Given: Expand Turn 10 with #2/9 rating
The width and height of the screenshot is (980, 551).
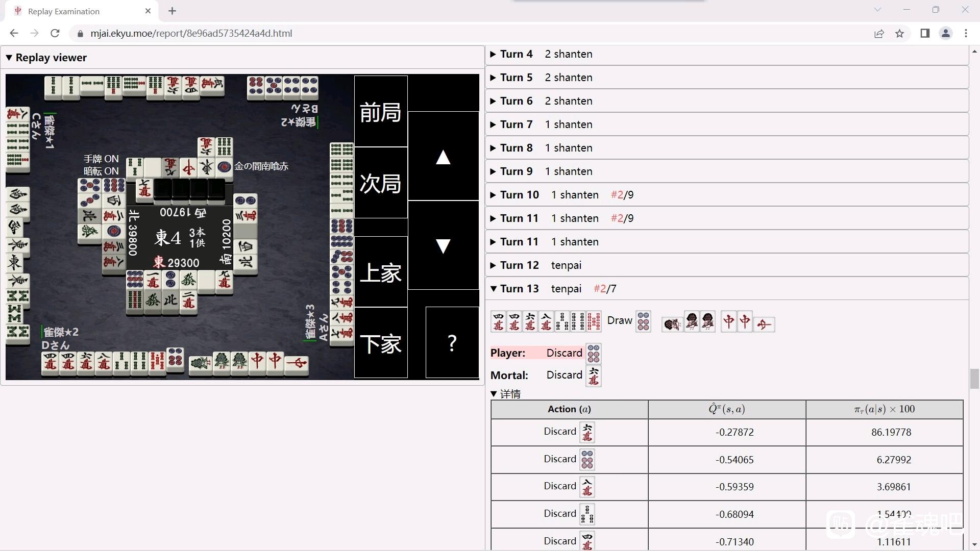Looking at the screenshot, I should 727,195.
